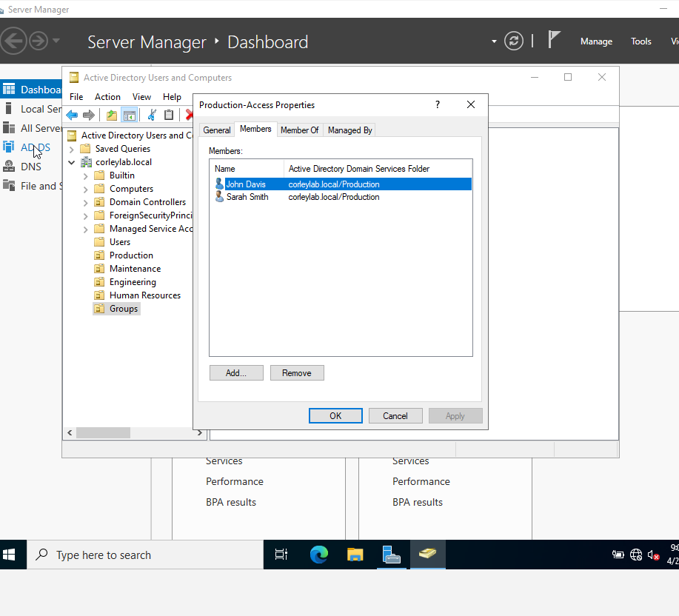Switch to the General tab
The image size is (679, 616).
coord(217,130)
